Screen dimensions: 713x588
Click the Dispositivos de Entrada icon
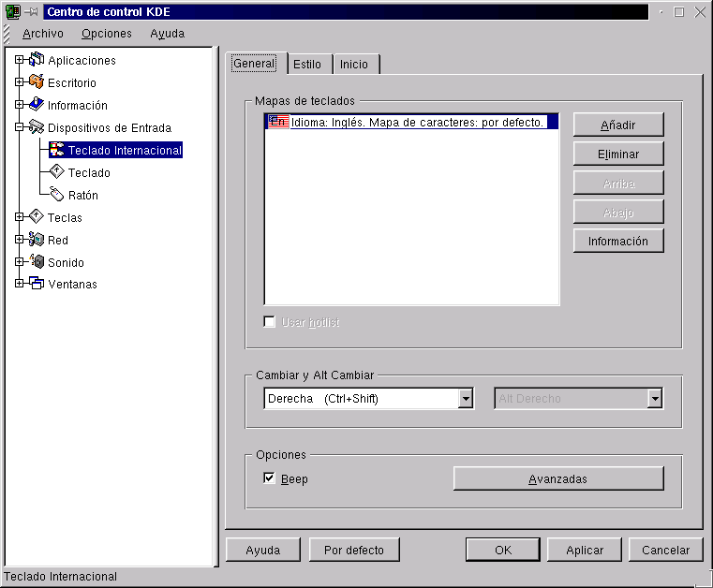coord(37,127)
